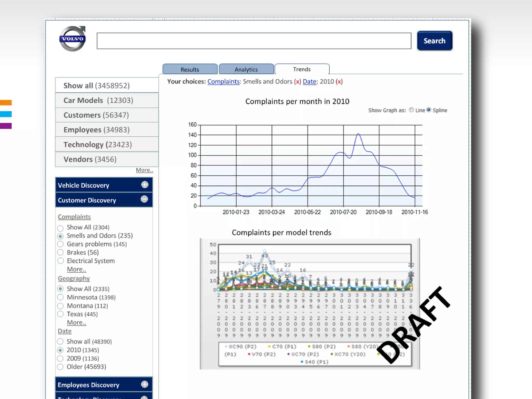
Task: Select Spline graph display option
Action: pos(429,110)
